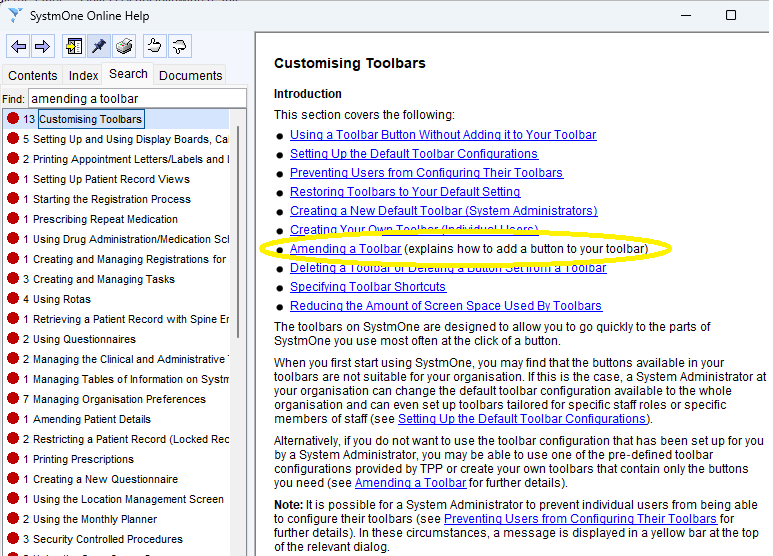Select 'Printing Appointment Letters/Labels' result
Viewport: 773px width, 556px height.
131,159
